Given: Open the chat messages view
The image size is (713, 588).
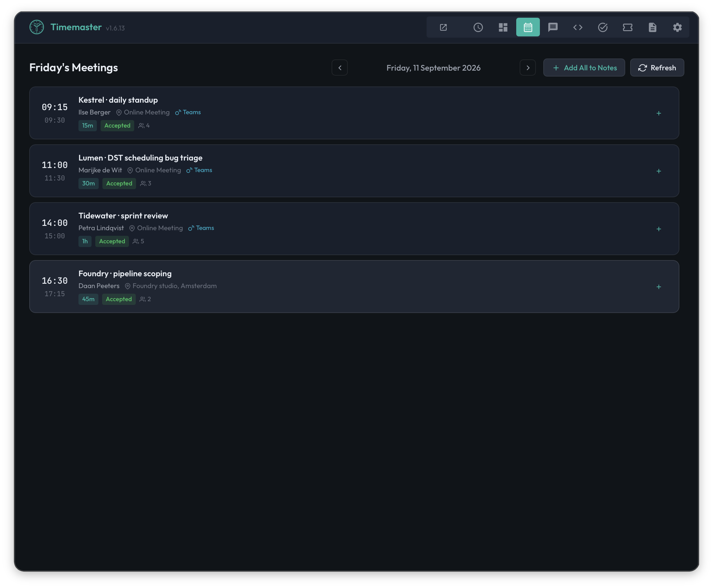Looking at the screenshot, I should (553, 27).
